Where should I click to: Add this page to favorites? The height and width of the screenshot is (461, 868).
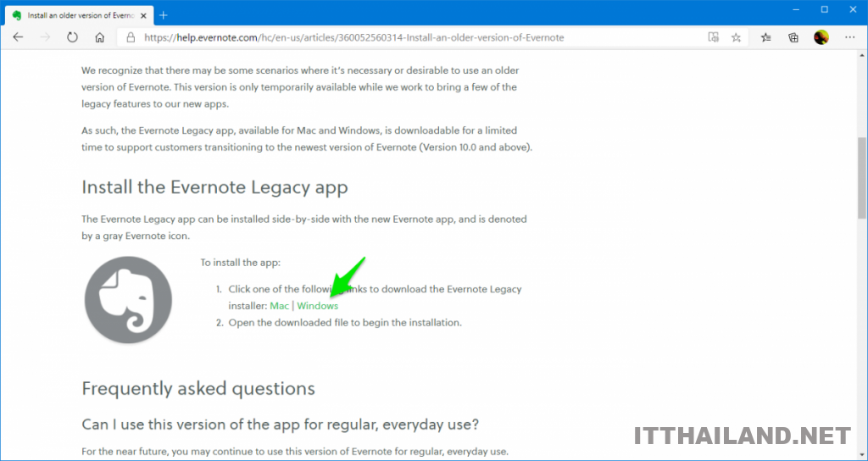tap(736, 37)
